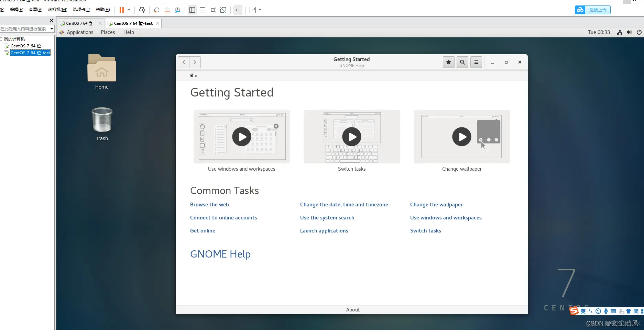The width and height of the screenshot is (644, 330).
Task: Open the Launch applications link
Action: pyautogui.click(x=324, y=231)
